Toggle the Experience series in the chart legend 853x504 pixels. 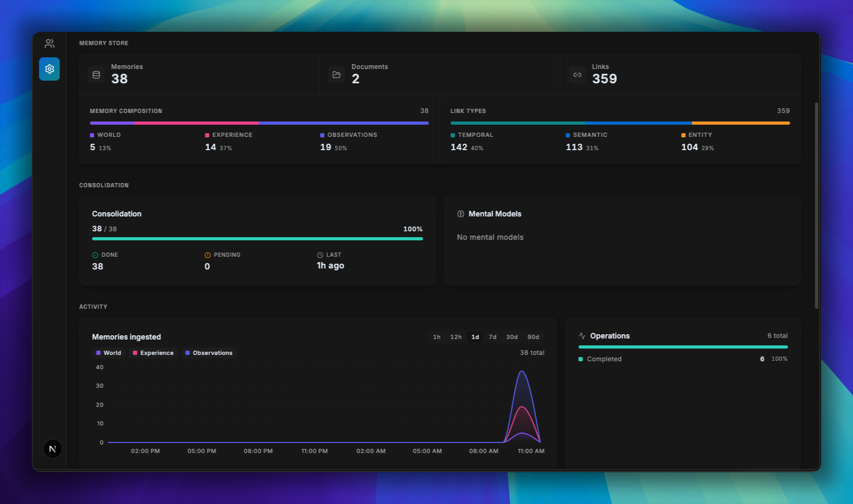[153, 353]
